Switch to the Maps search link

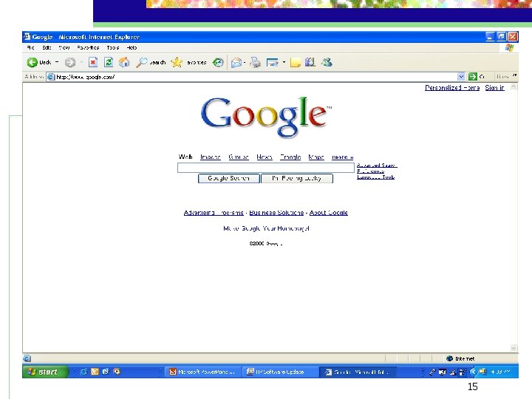316,157
